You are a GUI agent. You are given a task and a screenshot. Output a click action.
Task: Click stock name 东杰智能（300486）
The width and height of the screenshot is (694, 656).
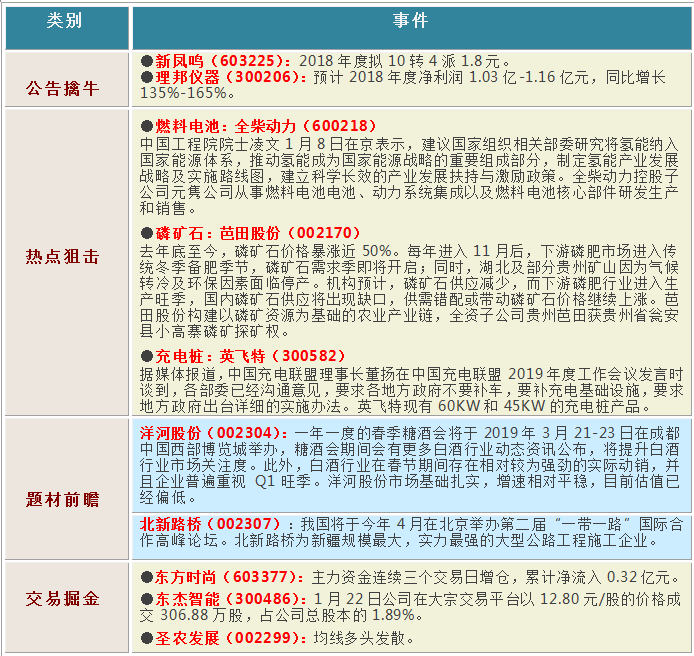click(x=230, y=599)
